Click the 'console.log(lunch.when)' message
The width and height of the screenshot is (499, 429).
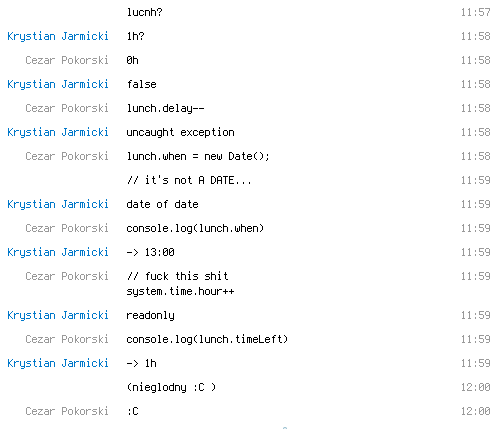tap(195, 229)
